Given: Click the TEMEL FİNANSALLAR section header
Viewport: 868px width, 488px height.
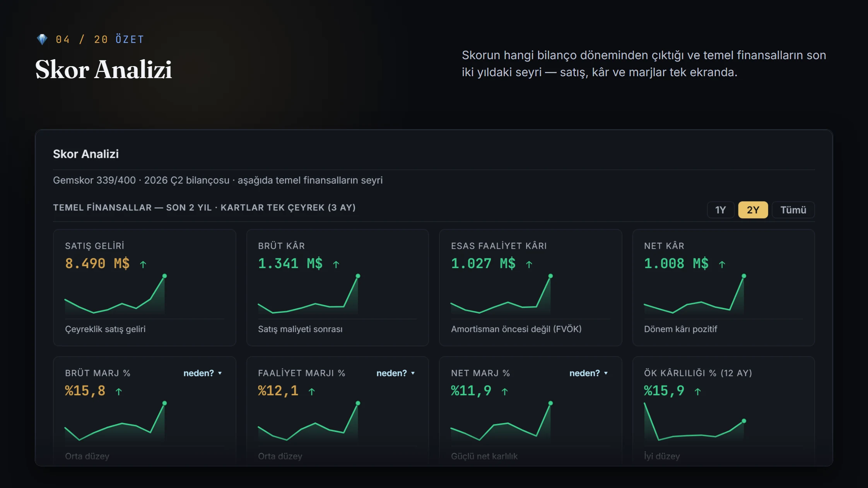Looking at the screenshot, I should pyautogui.click(x=204, y=208).
